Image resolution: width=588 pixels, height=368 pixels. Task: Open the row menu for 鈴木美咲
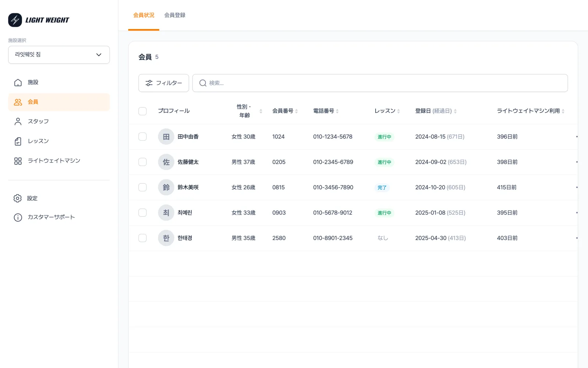tap(577, 188)
